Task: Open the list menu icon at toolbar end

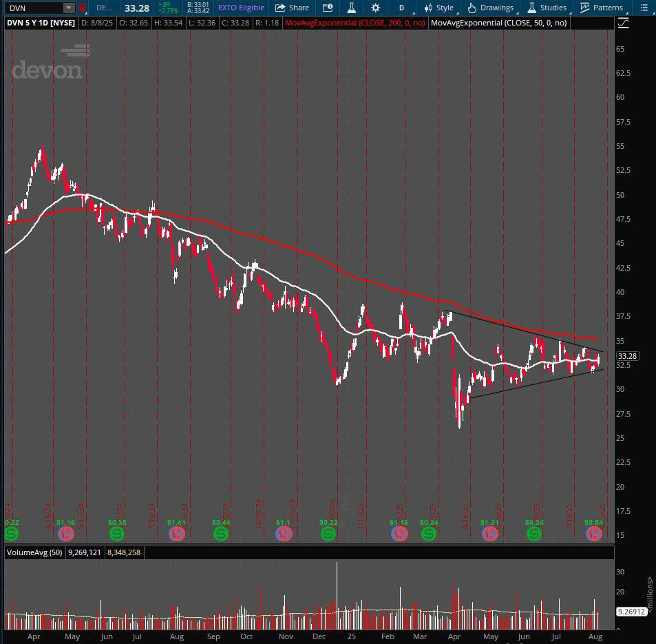Action: (x=644, y=8)
